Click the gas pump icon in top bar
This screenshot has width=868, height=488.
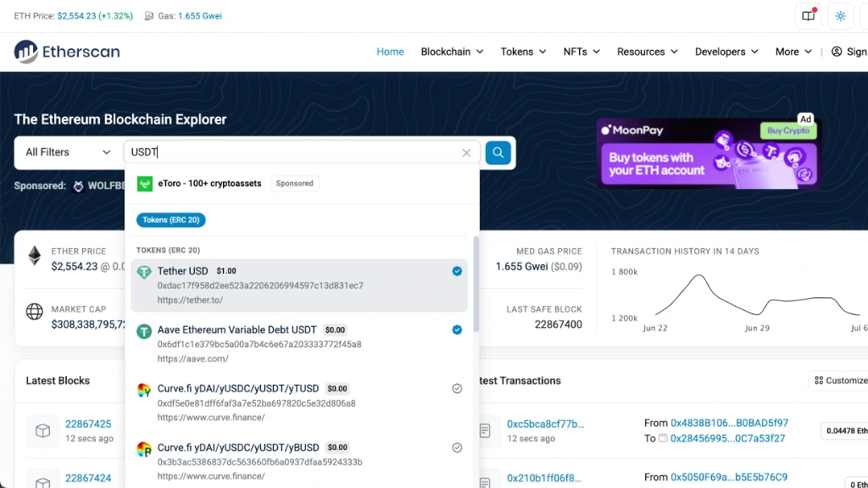coord(149,16)
